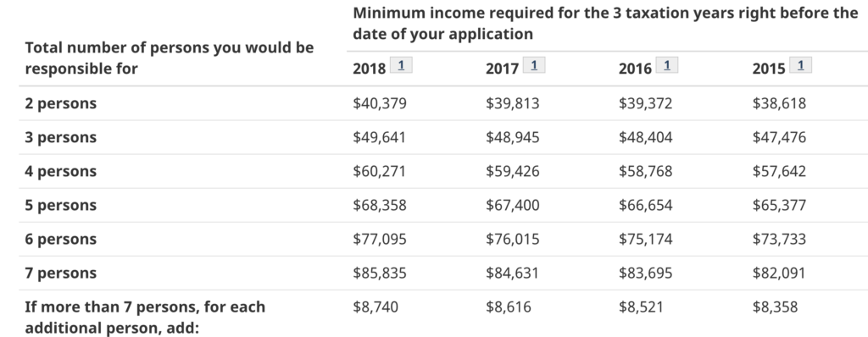Click the 'Minimum income required' table heading

605,23
